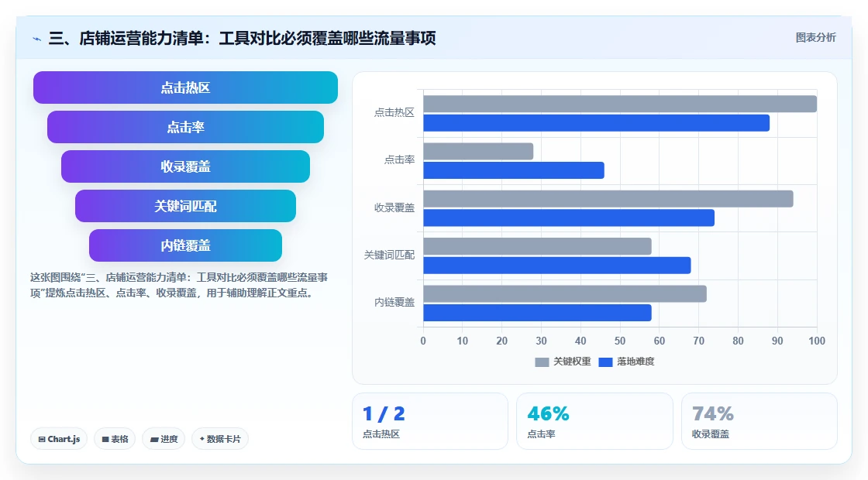Click the 内链覆盖 chart axis label
Viewport: 868px width, 480px height.
[394, 303]
